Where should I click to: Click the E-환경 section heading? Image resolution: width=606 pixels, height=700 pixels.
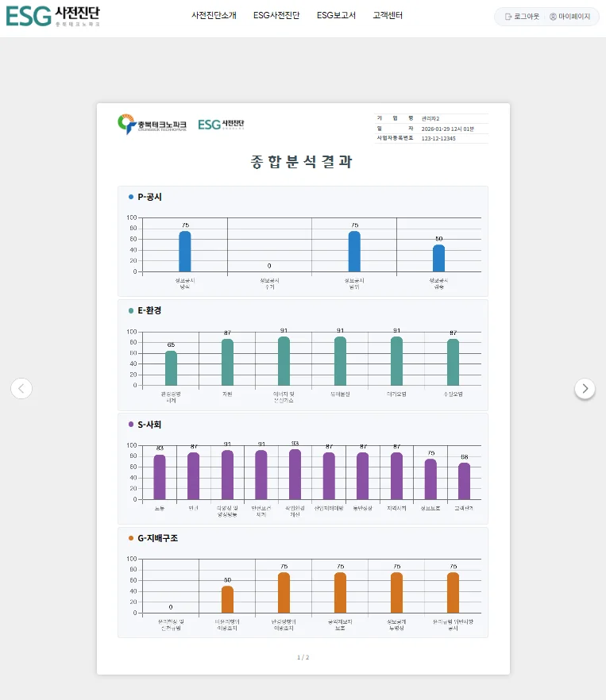click(x=149, y=310)
